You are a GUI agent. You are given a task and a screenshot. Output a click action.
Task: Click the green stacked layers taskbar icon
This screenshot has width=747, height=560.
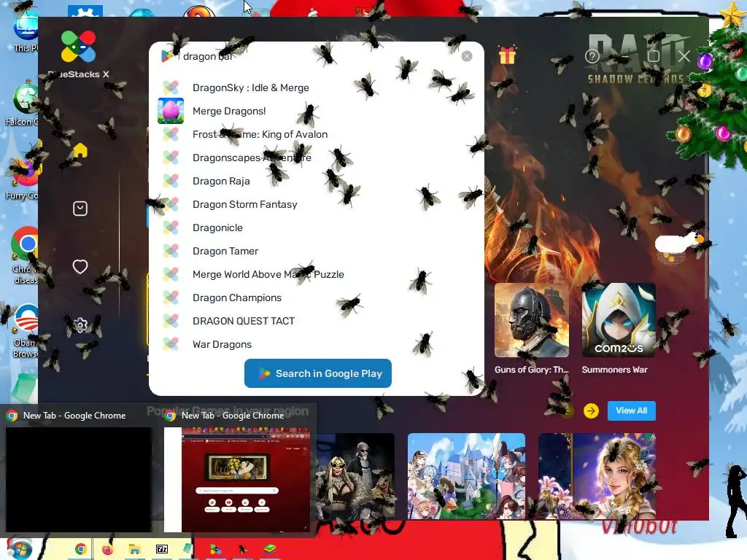point(270,549)
